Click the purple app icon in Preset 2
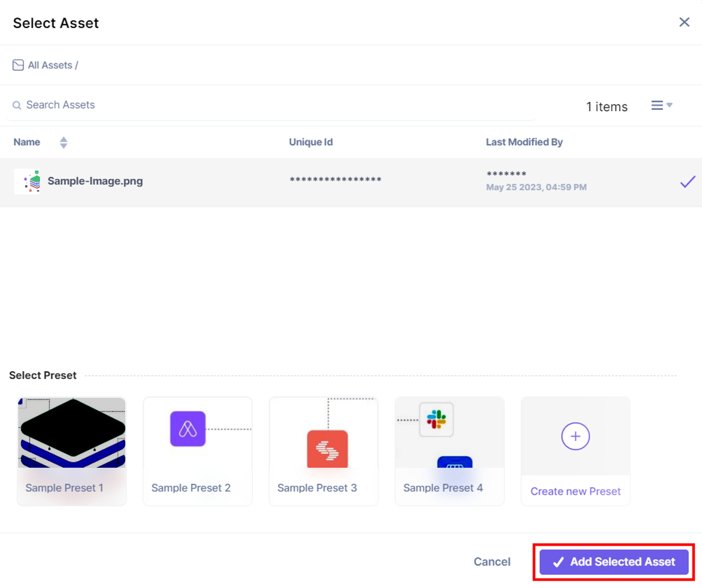The width and height of the screenshot is (702, 588). tap(188, 429)
